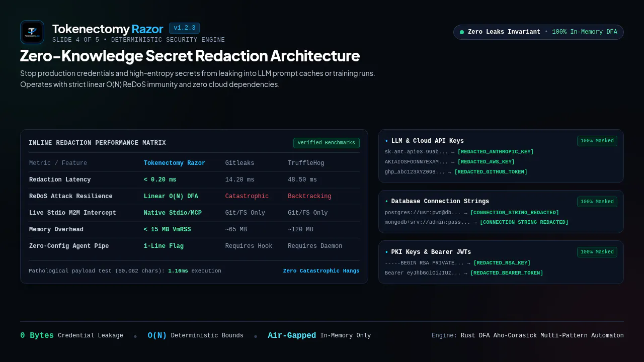
Task: Click the "[REDACTED_BEARER_TOKEN]" token
Action: 507,273
